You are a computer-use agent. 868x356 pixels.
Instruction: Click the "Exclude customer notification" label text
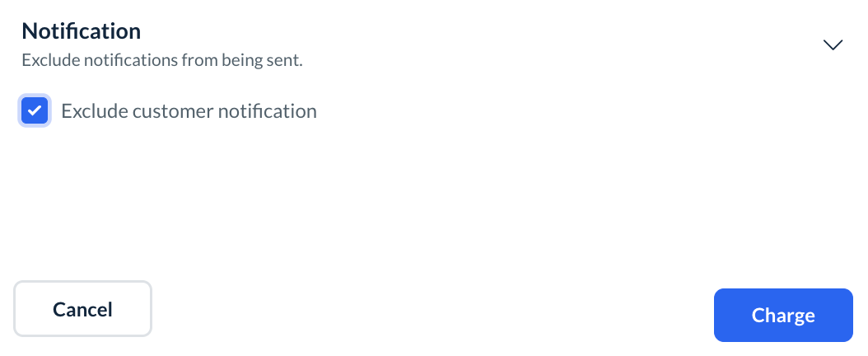pyautogui.click(x=189, y=110)
